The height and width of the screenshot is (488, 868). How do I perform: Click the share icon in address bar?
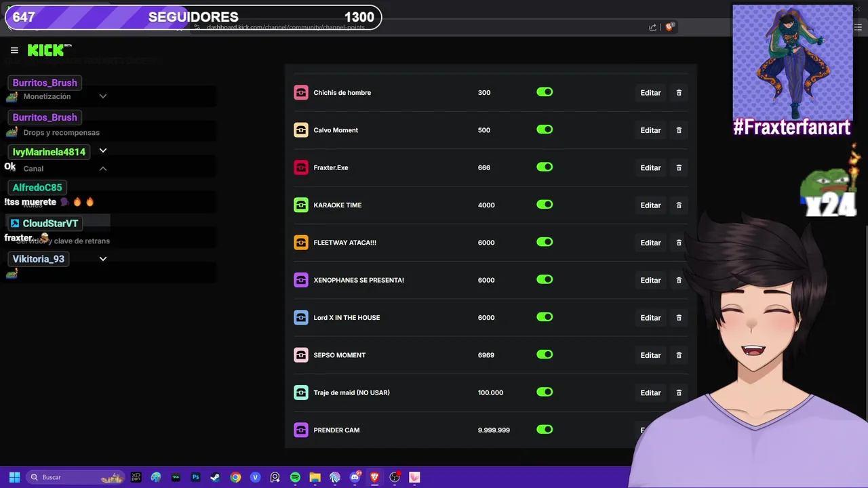pyautogui.click(x=652, y=27)
